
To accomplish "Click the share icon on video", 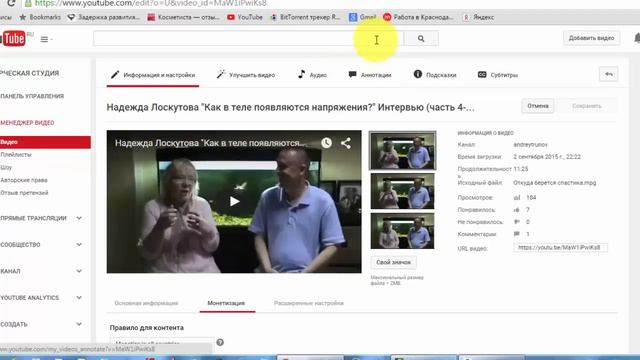I will [x=346, y=143].
